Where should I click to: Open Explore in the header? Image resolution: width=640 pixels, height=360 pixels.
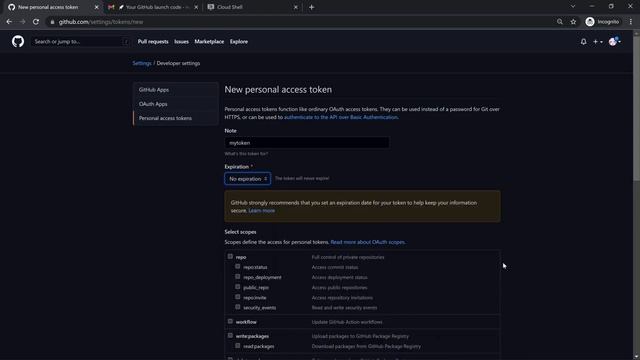[x=239, y=42]
